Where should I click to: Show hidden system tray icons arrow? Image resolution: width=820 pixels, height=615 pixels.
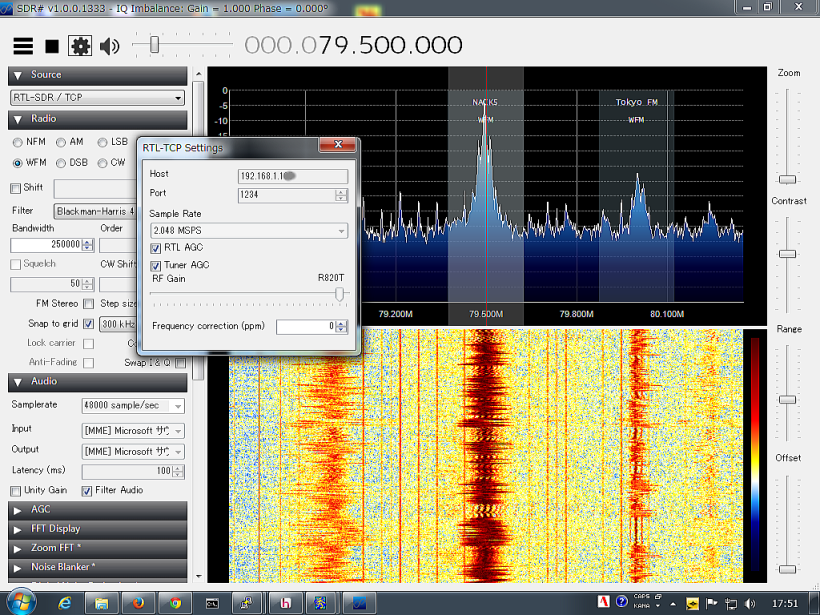coord(673,604)
